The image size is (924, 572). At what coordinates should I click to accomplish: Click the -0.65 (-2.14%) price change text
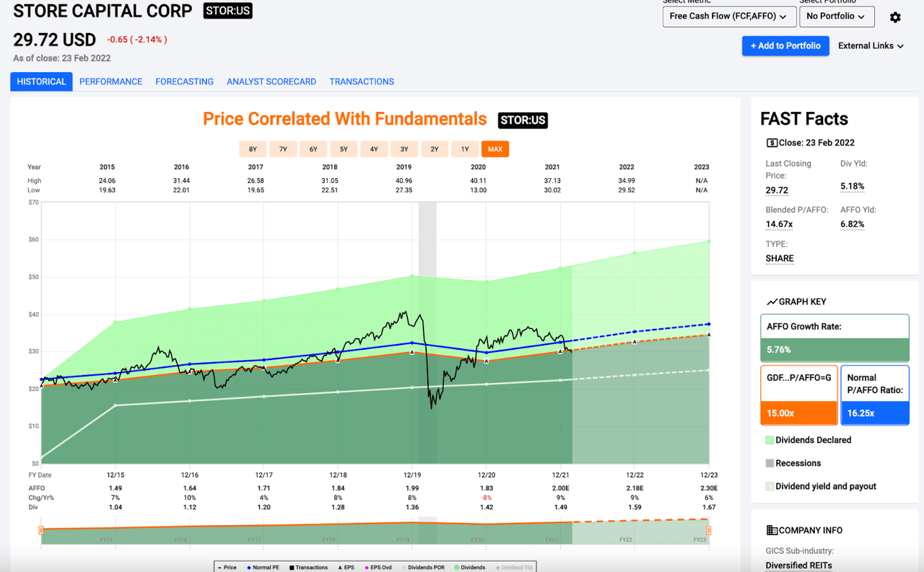point(137,40)
